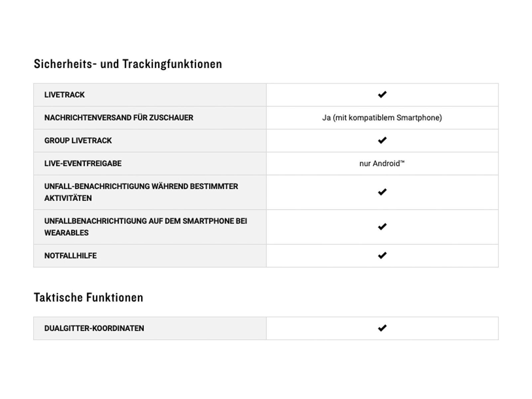Click the Android trademark symbol
Image resolution: width=532 pixels, height=399 pixels.
point(402,162)
